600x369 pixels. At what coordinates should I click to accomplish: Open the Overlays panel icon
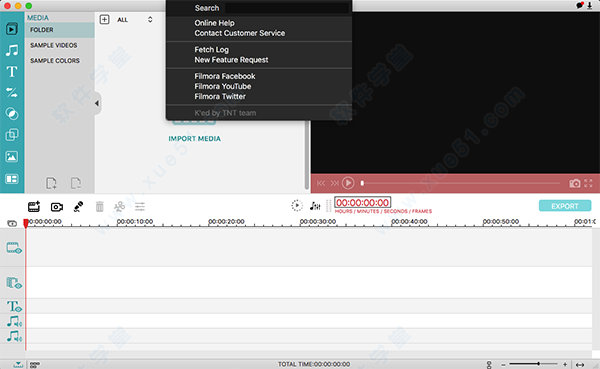coord(12,135)
